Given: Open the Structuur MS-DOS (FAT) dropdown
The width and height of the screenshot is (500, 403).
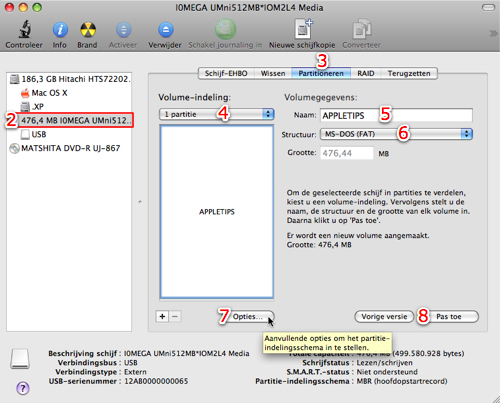Looking at the screenshot, I should pyautogui.click(x=396, y=134).
